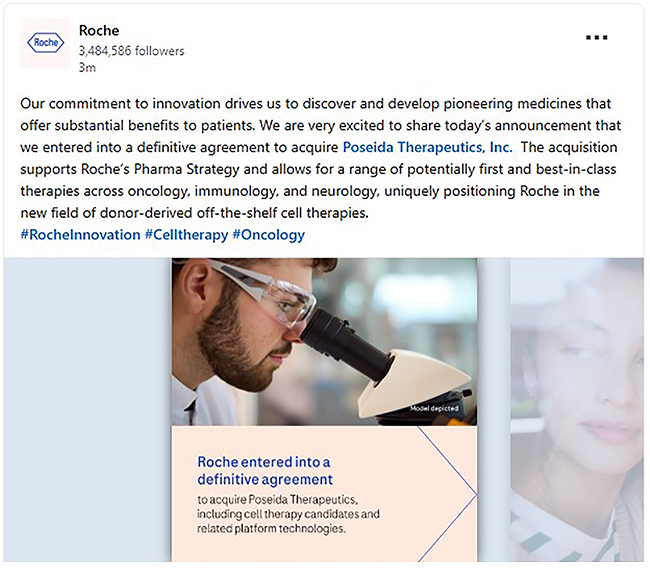Open the #Celltherapy hashtag

(186, 235)
